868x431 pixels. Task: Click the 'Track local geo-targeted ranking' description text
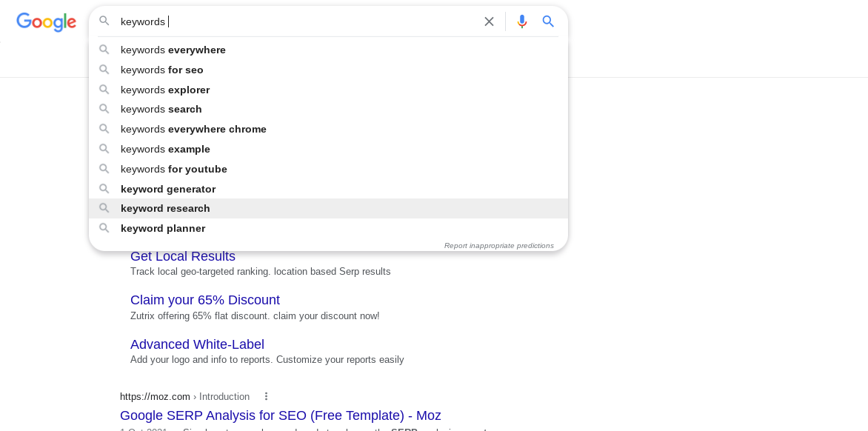pos(260,272)
